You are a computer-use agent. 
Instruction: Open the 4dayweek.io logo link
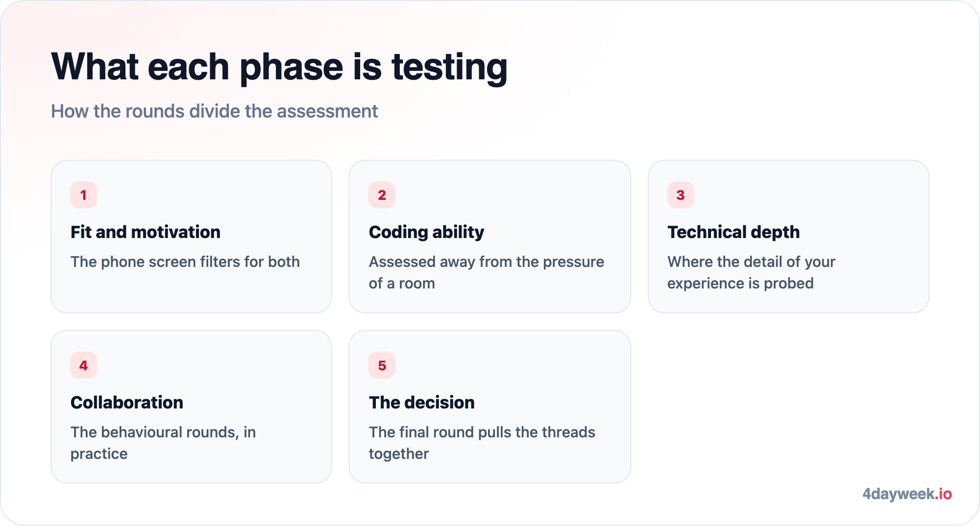907,494
